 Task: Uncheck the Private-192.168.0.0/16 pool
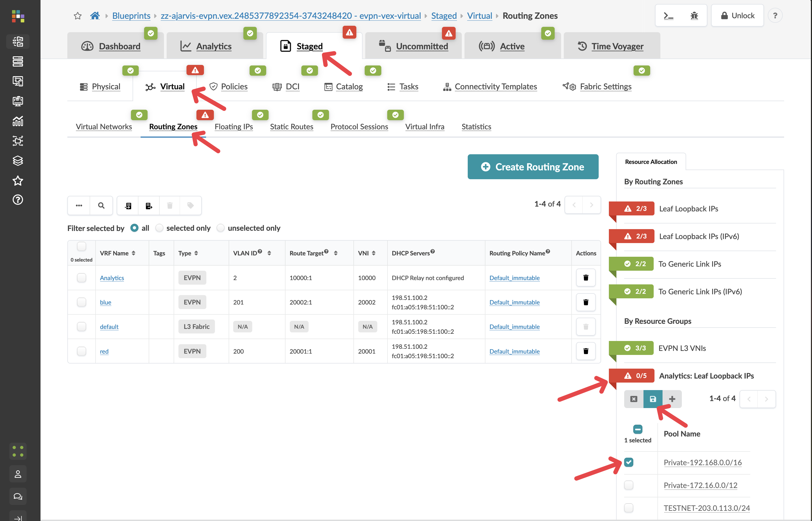629,462
